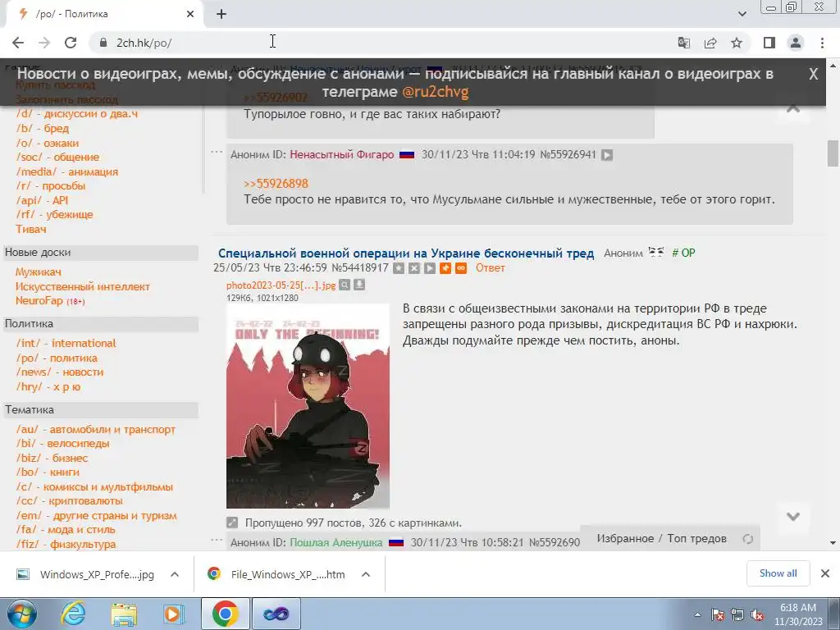The image size is (840, 630).
Task: Open /au/ - автомобили и транспорт board
Action: click(x=95, y=430)
